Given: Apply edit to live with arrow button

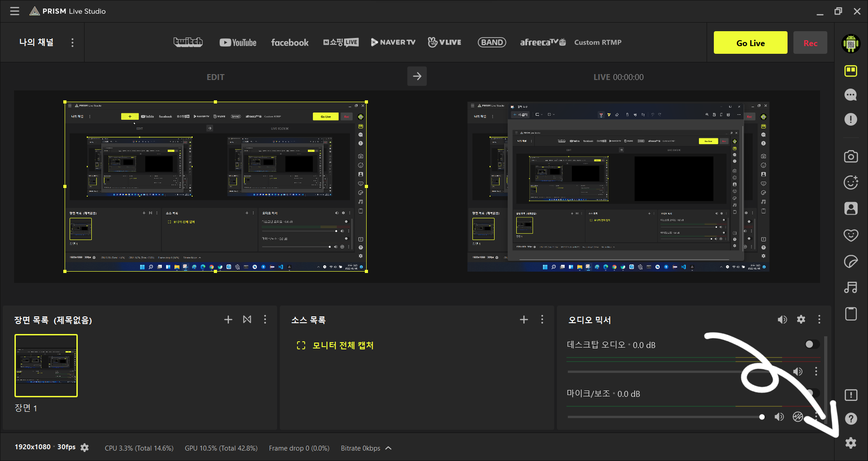Looking at the screenshot, I should coord(417,76).
